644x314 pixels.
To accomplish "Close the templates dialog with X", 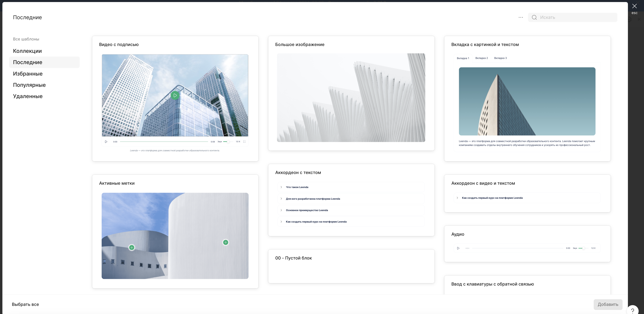I will tap(635, 6).
